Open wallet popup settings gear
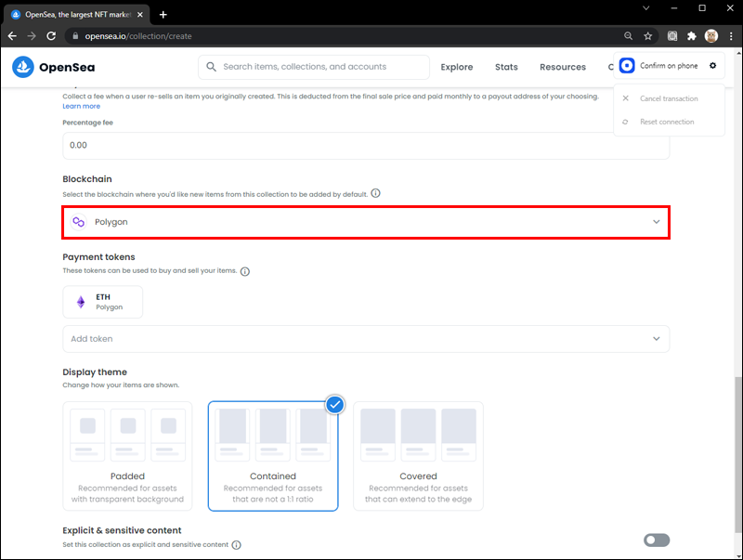 pyautogui.click(x=712, y=65)
